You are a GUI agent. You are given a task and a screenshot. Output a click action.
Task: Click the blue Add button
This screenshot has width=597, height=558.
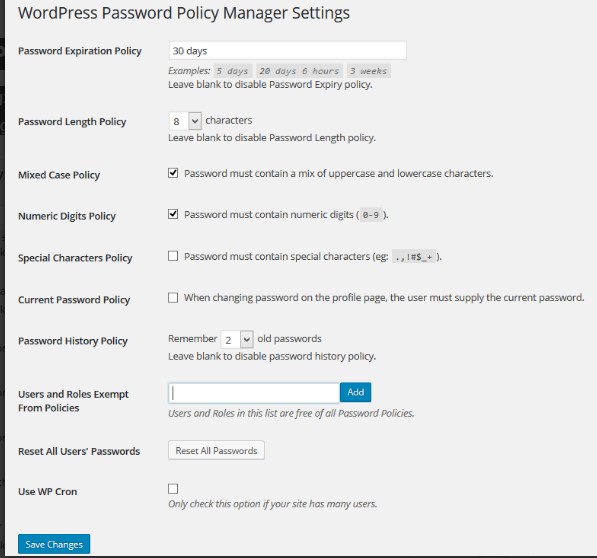[355, 392]
